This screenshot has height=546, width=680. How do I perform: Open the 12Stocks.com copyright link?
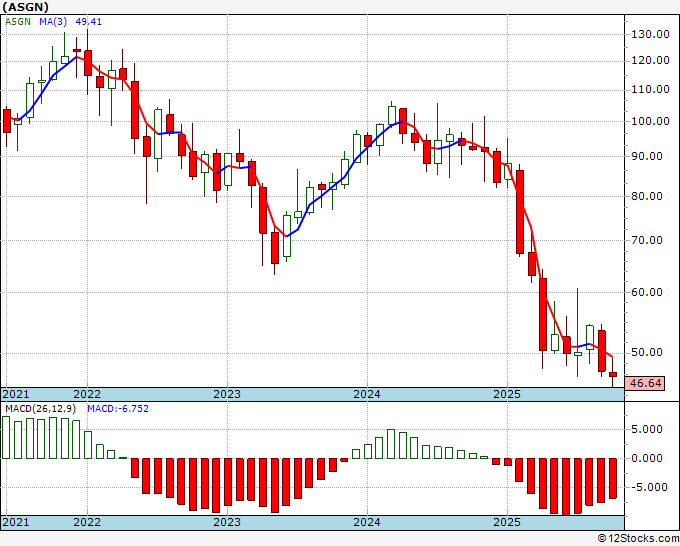pos(638,539)
